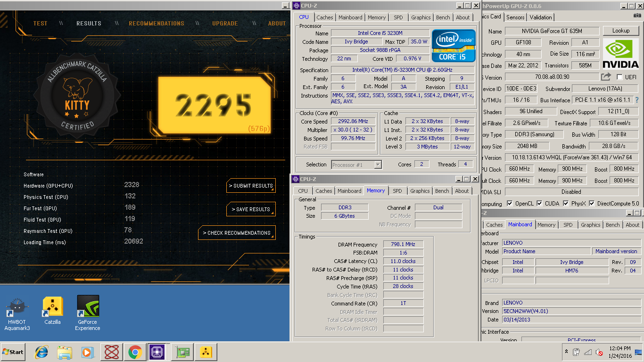Click GPU-Z camera screenshot icon
644x362 pixels.
(637, 16)
